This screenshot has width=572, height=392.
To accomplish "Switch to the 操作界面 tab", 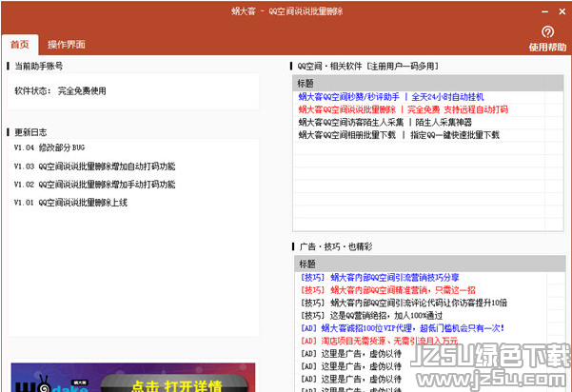I will 66,45.
